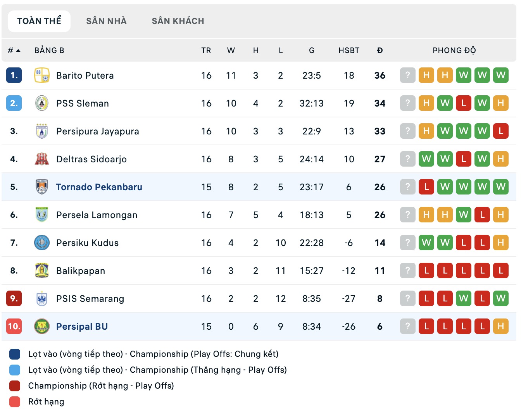
Task: Click the Persipal BU club logo
Action: 41,326
